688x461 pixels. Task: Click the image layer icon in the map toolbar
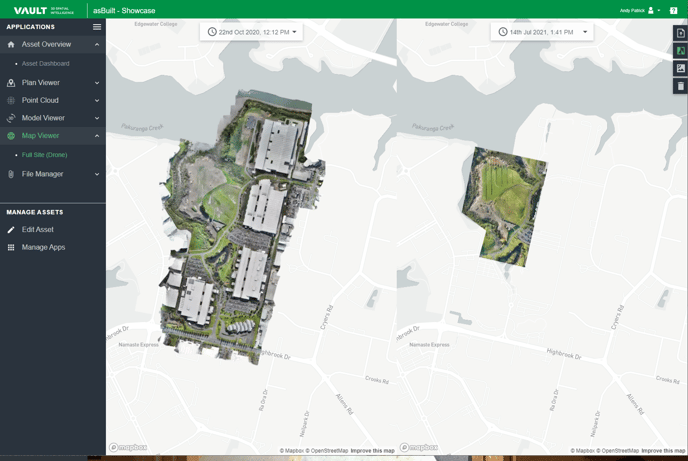coord(681,68)
